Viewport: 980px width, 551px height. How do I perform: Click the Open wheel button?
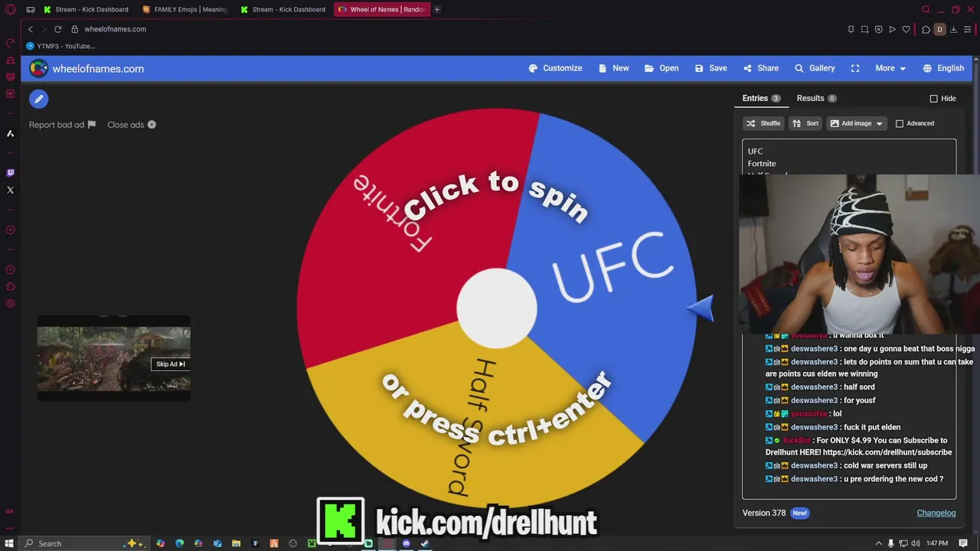(661, 68)
